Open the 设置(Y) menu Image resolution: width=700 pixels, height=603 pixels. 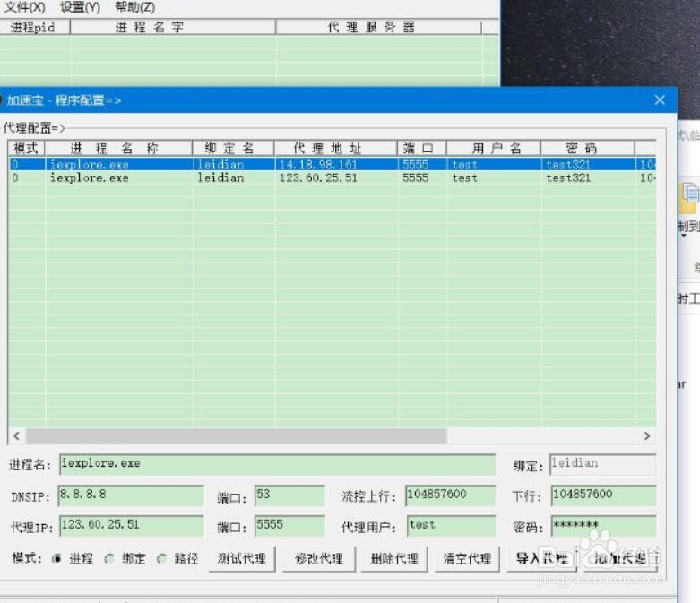tap(80, 7)
